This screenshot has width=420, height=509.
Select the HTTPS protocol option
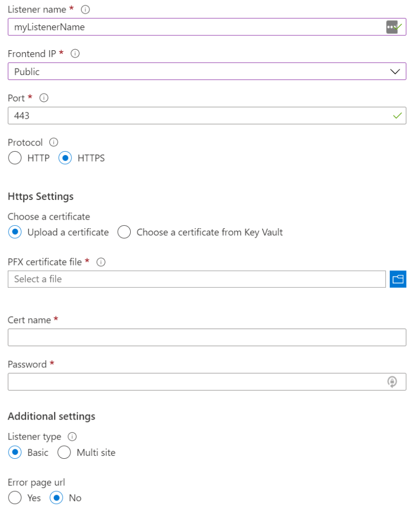click(65, 159)
